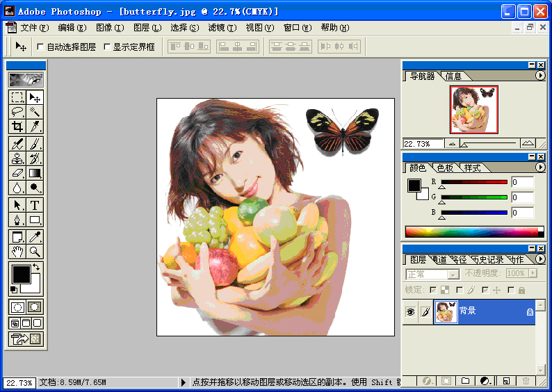The width and height of the screenshot is (552, 392).
Task: Toggle the 显示定界框 checkbox
Action: (106, 47)
